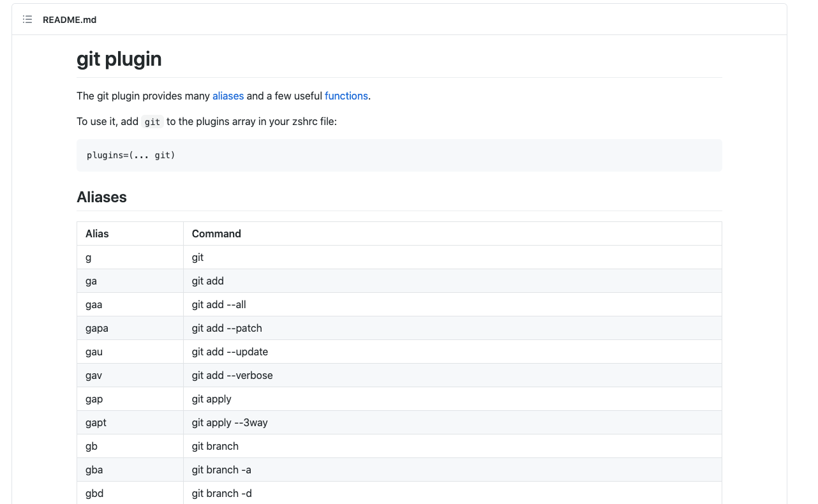Select the 'gav' alias cell

130,375
